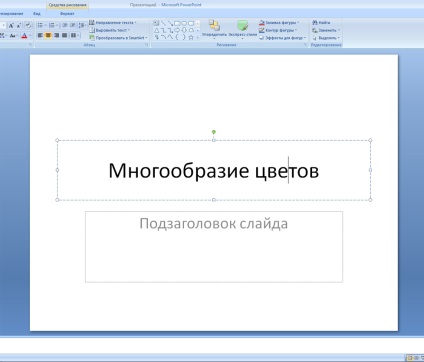Decrease the list indent level
424x362 pixels.
coord(65,25)
